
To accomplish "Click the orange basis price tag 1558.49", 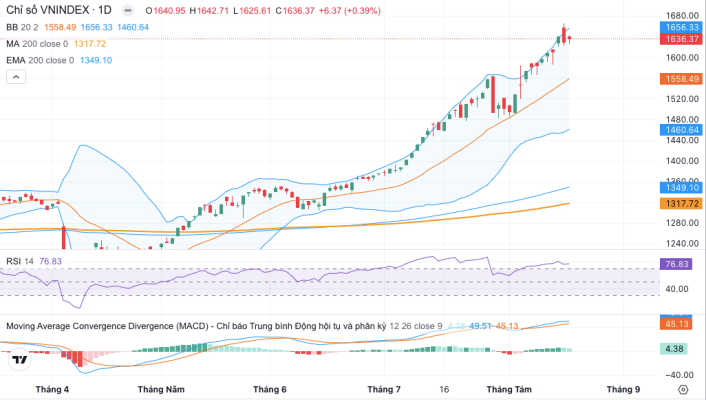I will point(682,79).
